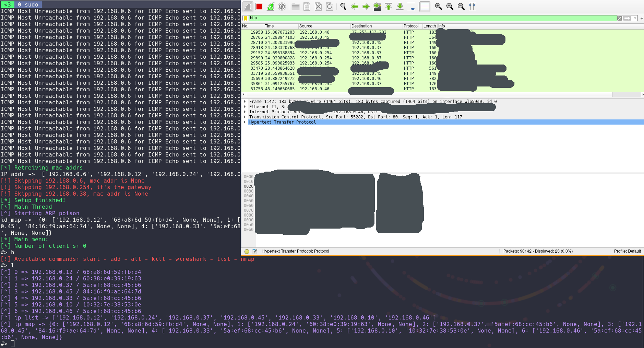
Task: Click hex offset 0020 in bytes pane
Action: [249, 186]
